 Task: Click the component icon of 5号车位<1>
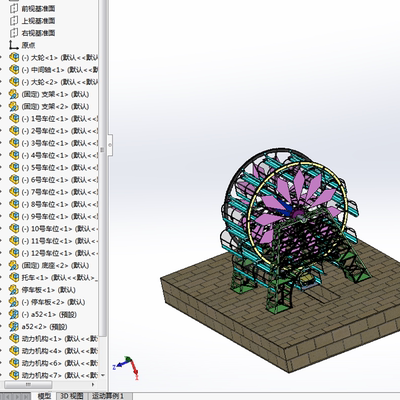[x=14, y=167]
